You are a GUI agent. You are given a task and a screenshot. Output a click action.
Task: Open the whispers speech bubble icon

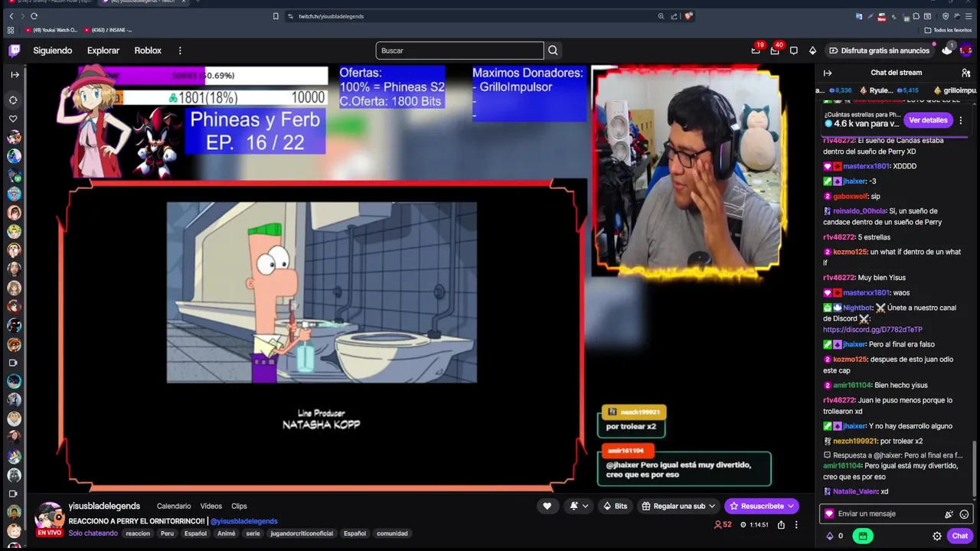794,51
